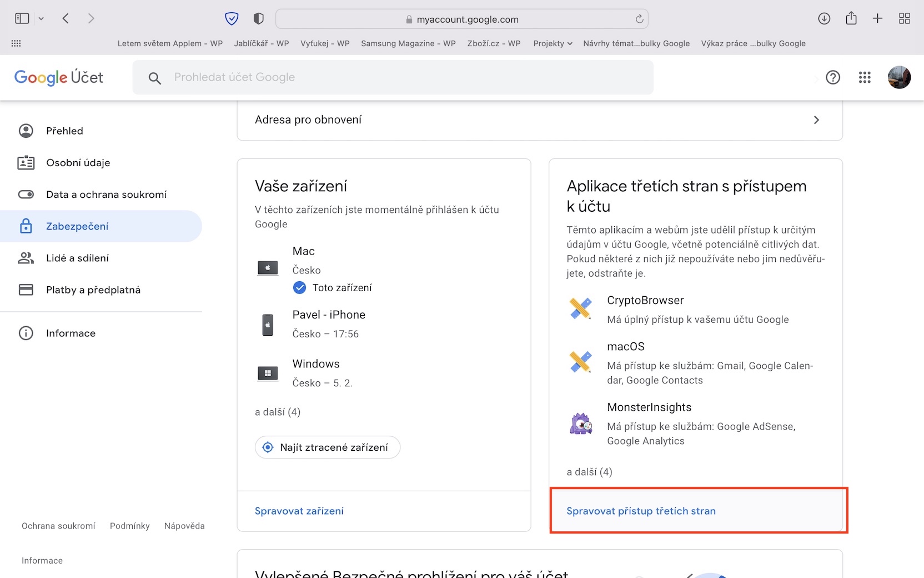Screen dimensions: 924x578
Task: Click Spravovat zařízení link
Action: [299, 511]
